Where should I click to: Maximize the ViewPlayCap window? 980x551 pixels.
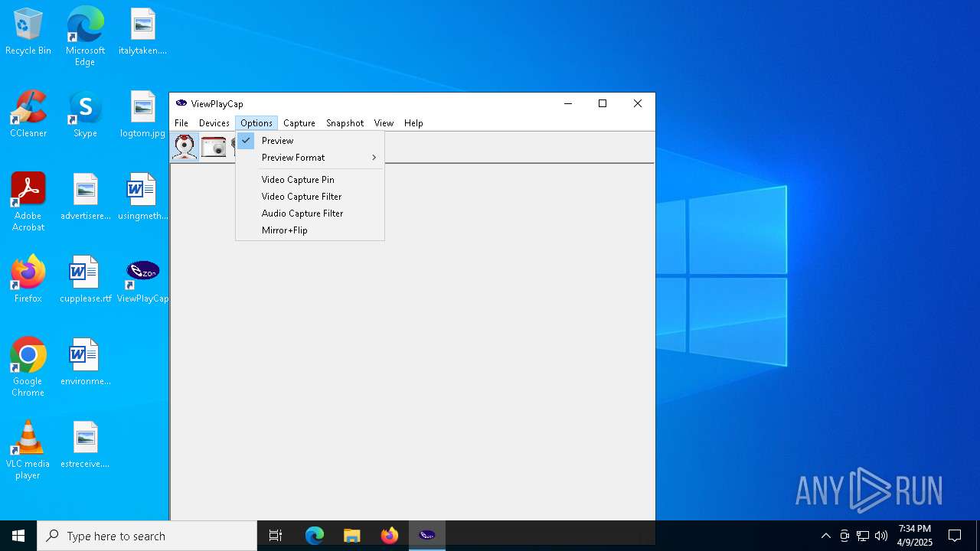click(x=603, y=103)
